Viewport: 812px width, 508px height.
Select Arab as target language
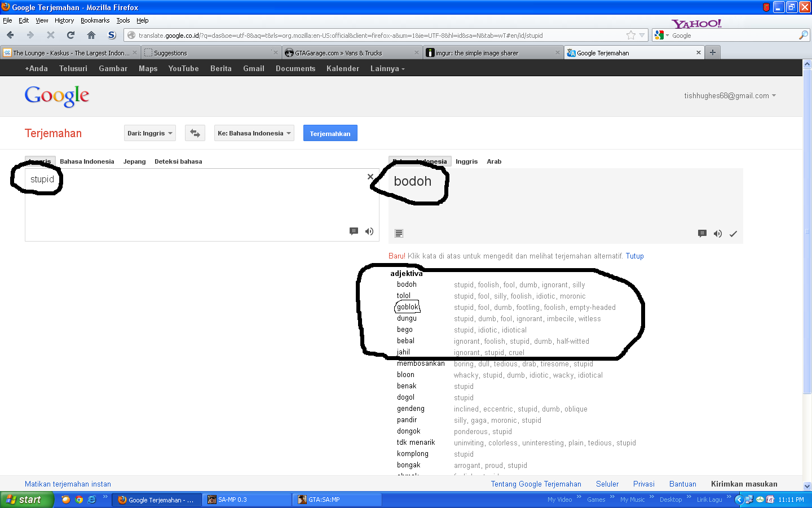494,161
